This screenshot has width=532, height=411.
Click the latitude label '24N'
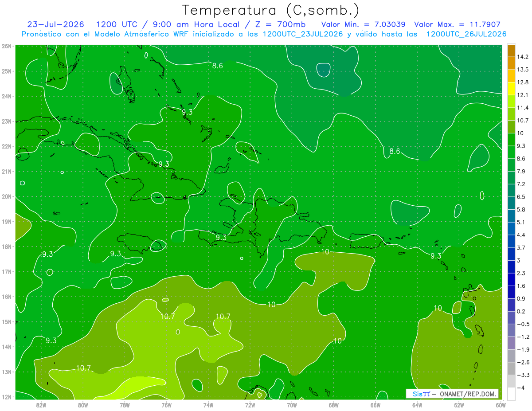[x=7, y=96]
